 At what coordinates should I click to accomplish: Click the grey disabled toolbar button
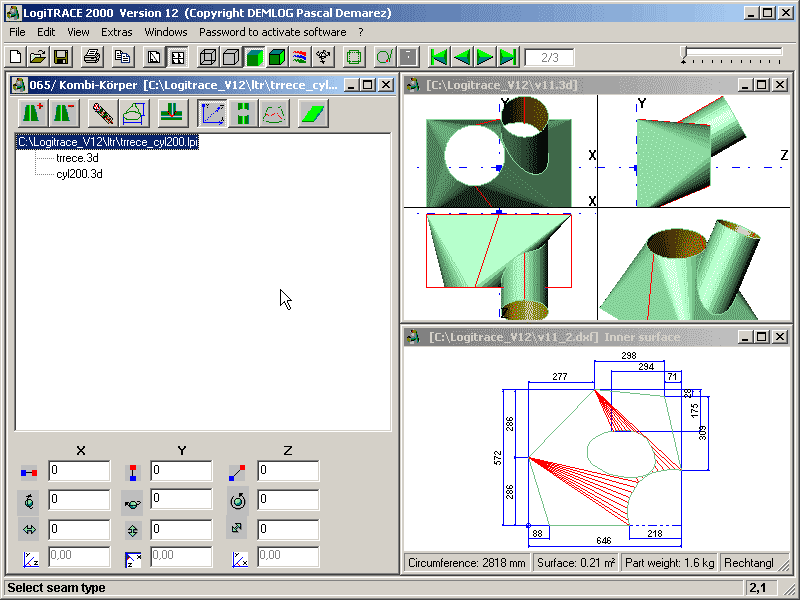(x=408, y=57)
